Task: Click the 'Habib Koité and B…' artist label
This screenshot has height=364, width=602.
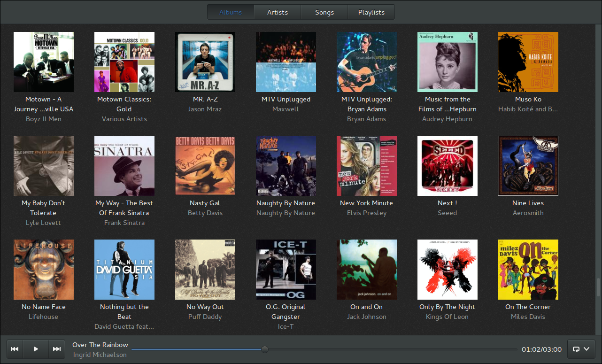Action: click(x=528, y=109)
